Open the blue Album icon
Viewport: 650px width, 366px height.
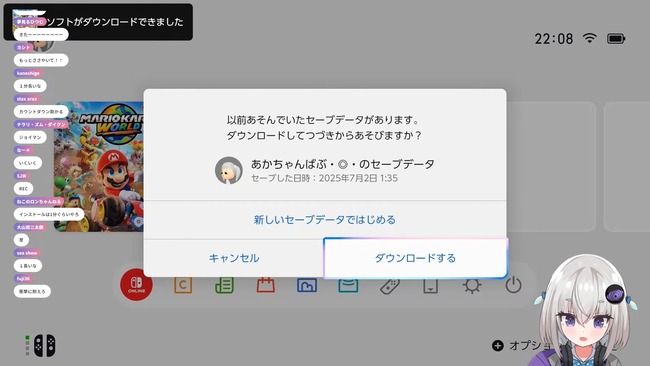pos(307,285)
